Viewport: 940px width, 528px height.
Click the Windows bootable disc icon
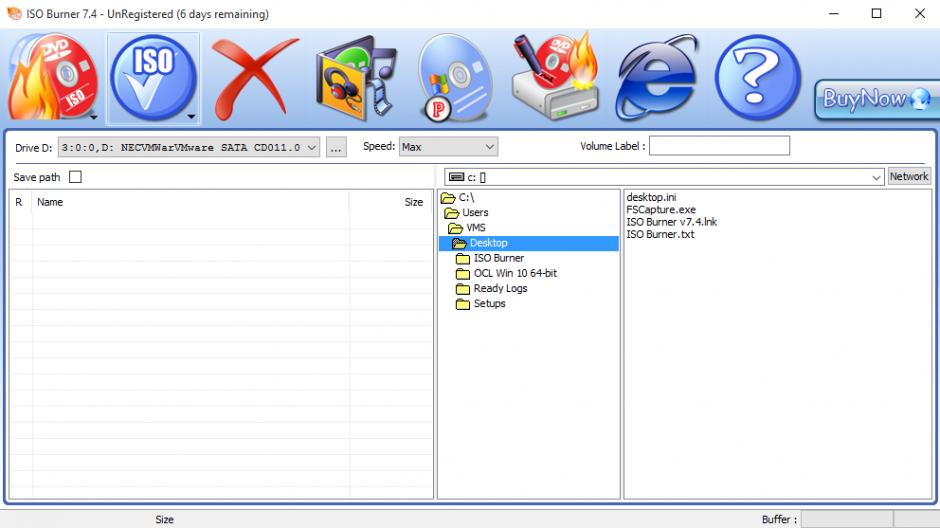[x=456, y=78]
